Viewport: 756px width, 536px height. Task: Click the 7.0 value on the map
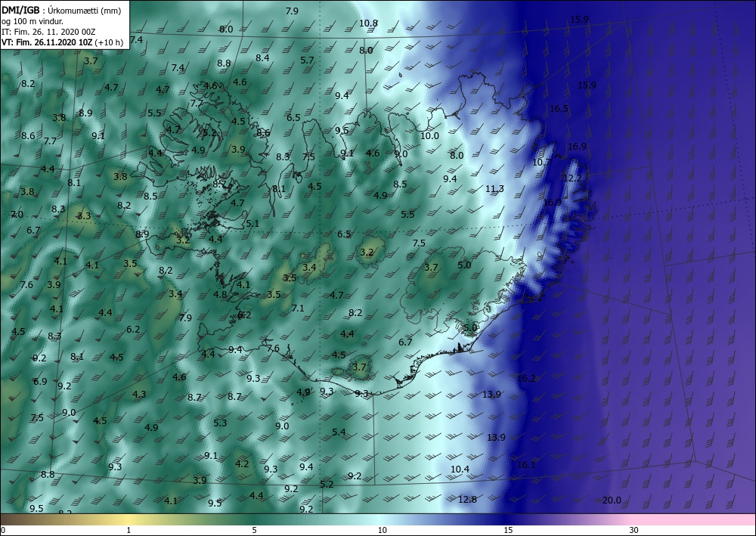tap(17, 214)
